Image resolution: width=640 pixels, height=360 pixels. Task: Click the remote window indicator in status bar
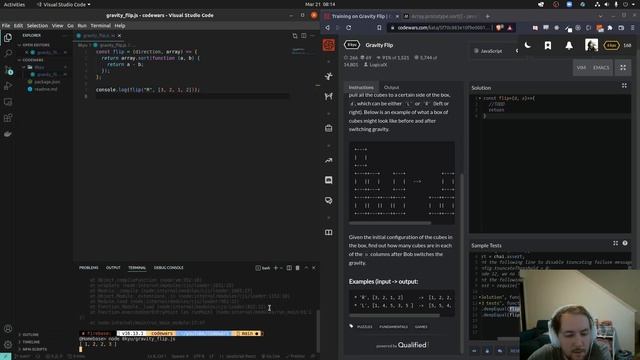[5, 356]
